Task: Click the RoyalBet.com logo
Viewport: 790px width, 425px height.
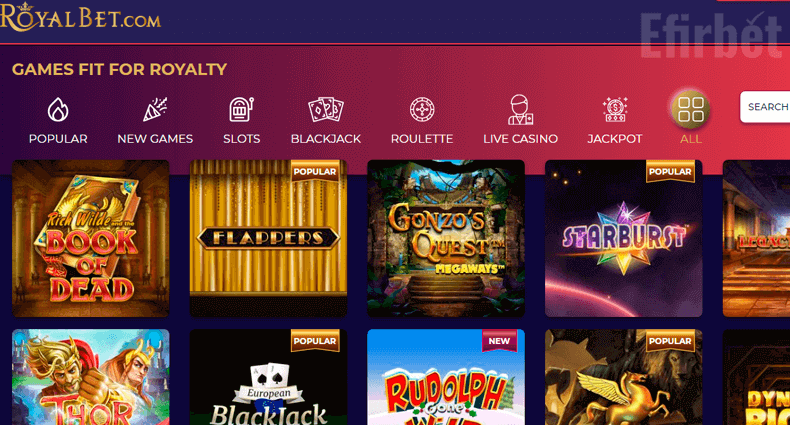Action: point(81,17)
